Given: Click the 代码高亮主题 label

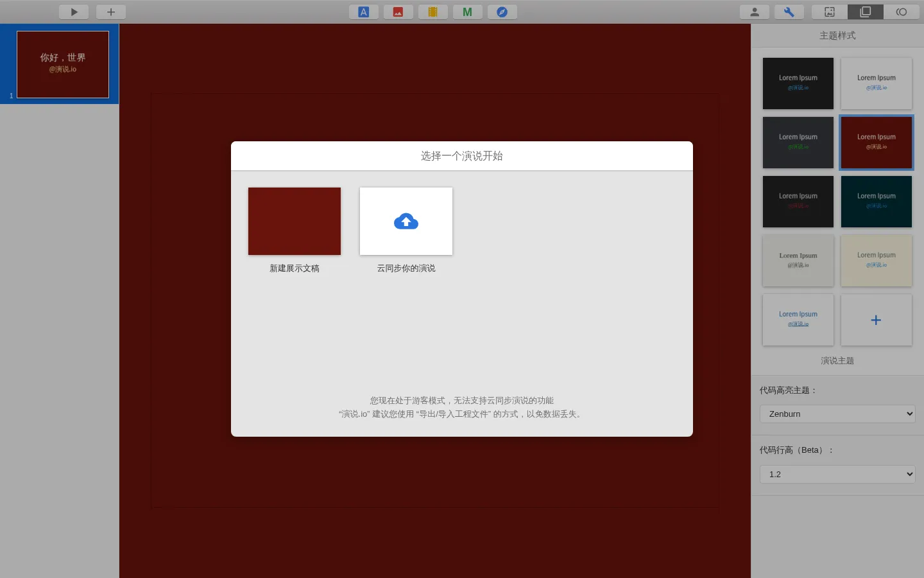Looking at the screenshot, I should pyautogui.click(x=788, y=390).
